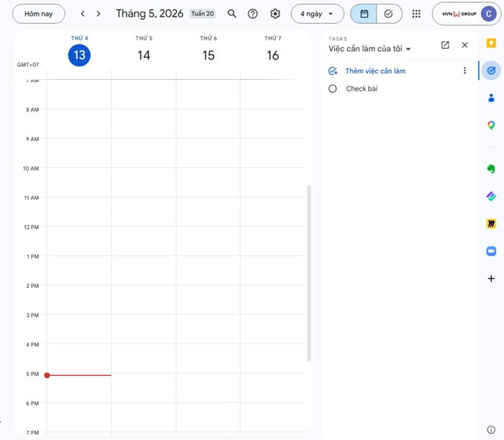Click the calendar grid scrollbar
The image size is (504, 440).
tap(309, 273)
